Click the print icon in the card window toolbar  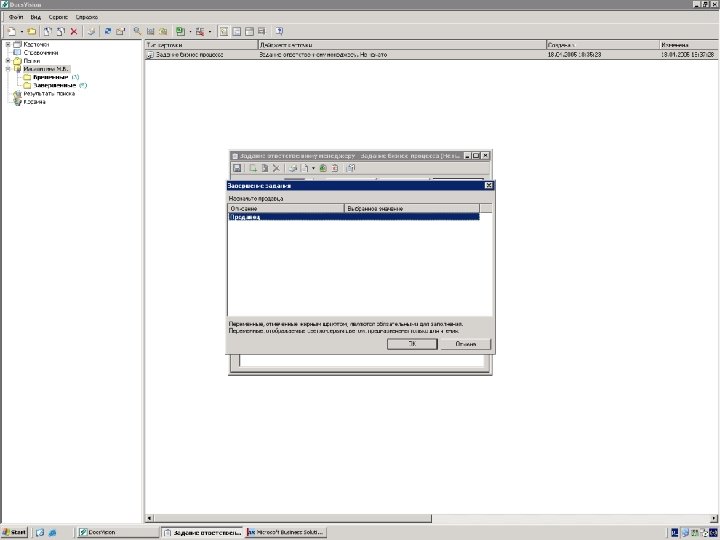click(293, 169)
